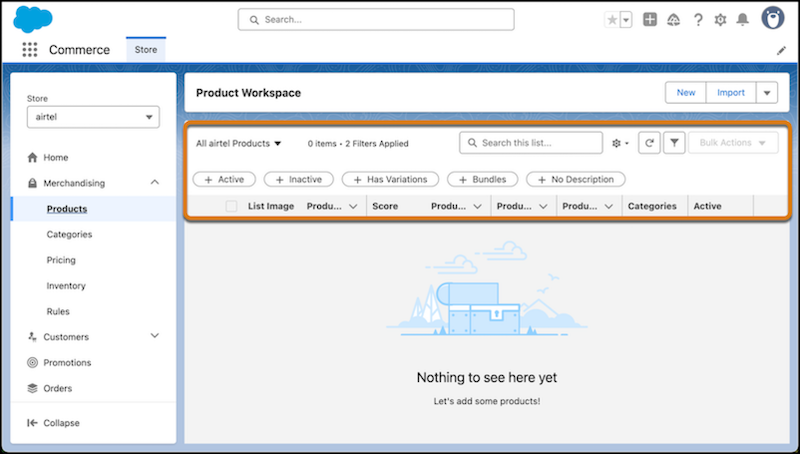Open Inventory in the sidebar

click(x=66, y=286)
